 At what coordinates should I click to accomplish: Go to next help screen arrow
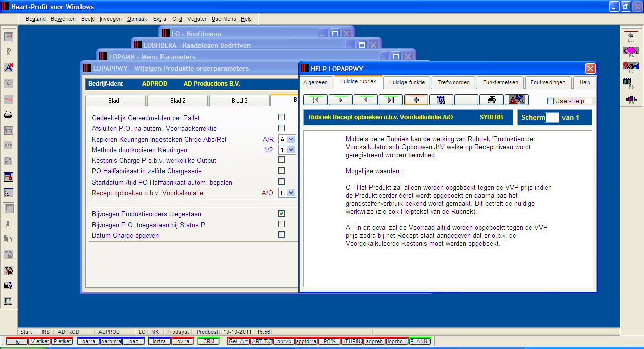341,100
